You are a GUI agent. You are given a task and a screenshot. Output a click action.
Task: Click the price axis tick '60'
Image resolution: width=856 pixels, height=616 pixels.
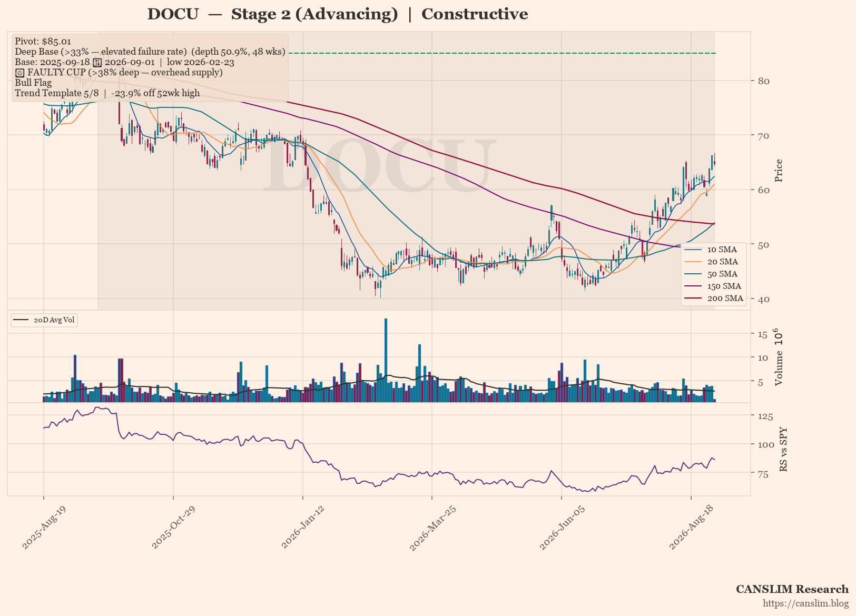763,190
